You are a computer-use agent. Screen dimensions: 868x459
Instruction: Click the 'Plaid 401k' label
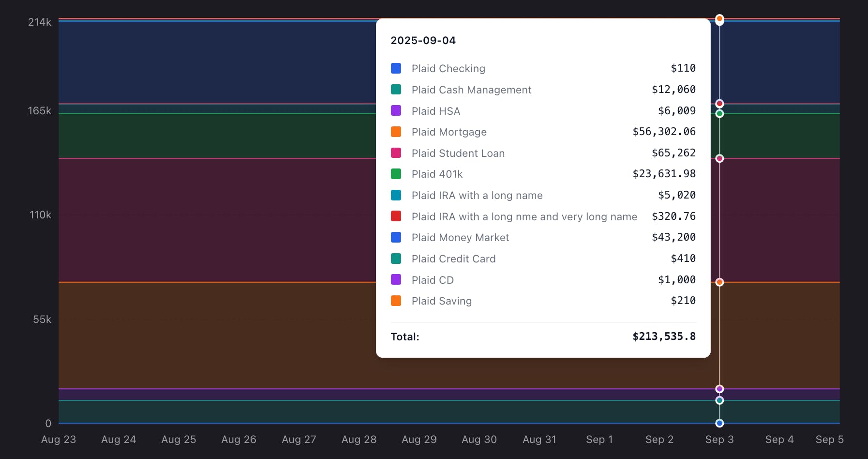[x=437, y=174]
